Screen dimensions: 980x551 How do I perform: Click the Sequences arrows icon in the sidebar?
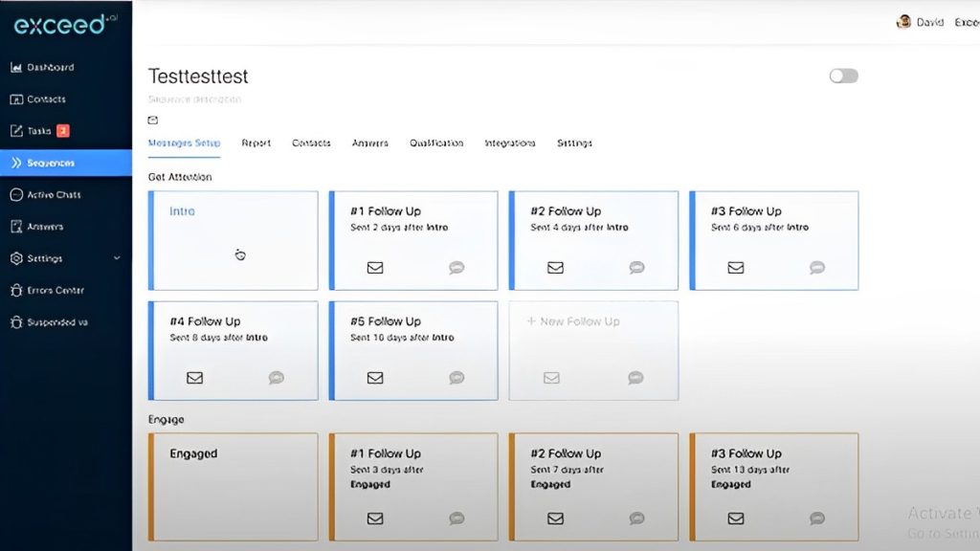pos(17,163)
